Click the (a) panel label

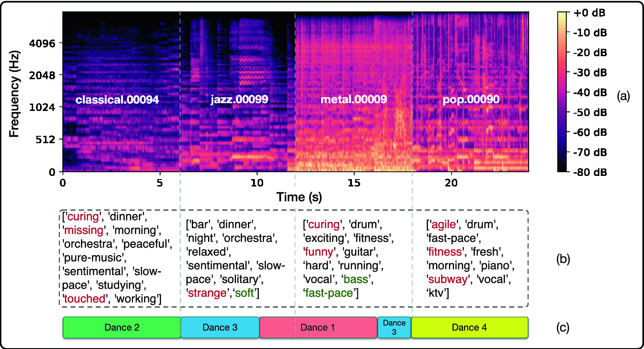[x=623, y=96]
